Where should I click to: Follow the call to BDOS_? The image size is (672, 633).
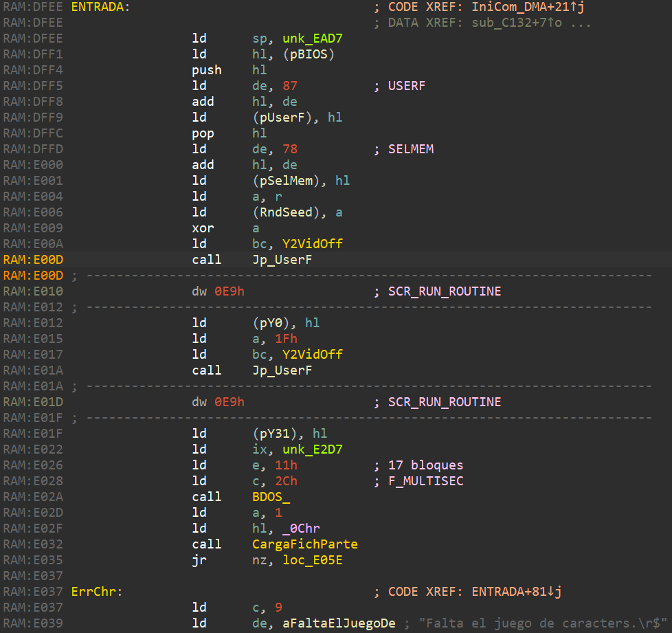271,497
